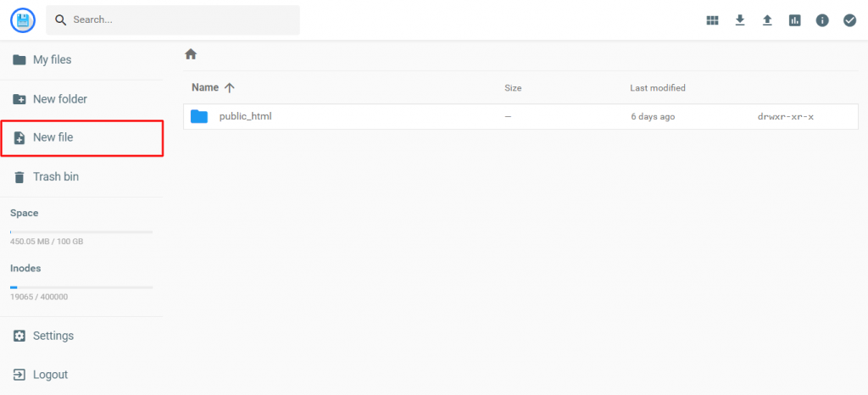
Task: Open My files in sidebar
Action: point(52,60)
